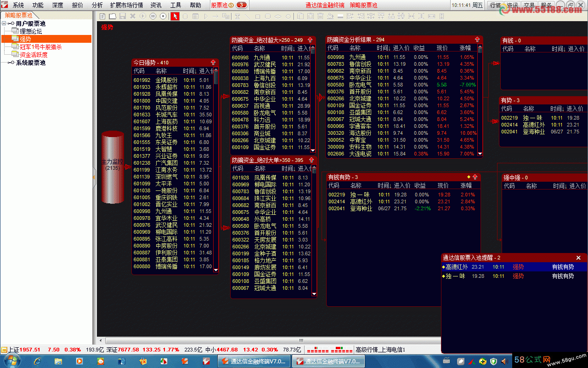The image size is (588, 368).
Task: Sort 今日强势 panel by 时间 column
Action: click(x=189, y=71)
